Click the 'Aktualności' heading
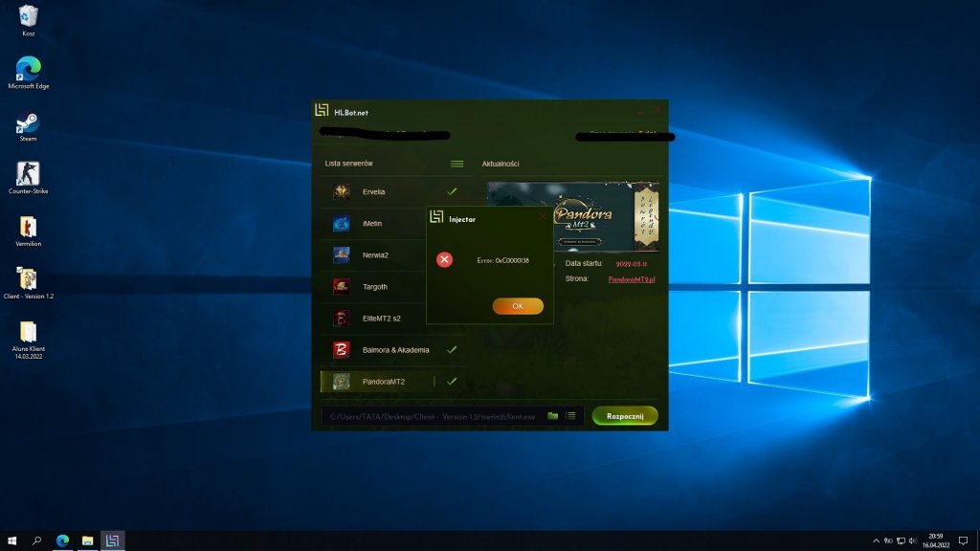980x551 pixels. pyautogui.click(x=500, y=164)
